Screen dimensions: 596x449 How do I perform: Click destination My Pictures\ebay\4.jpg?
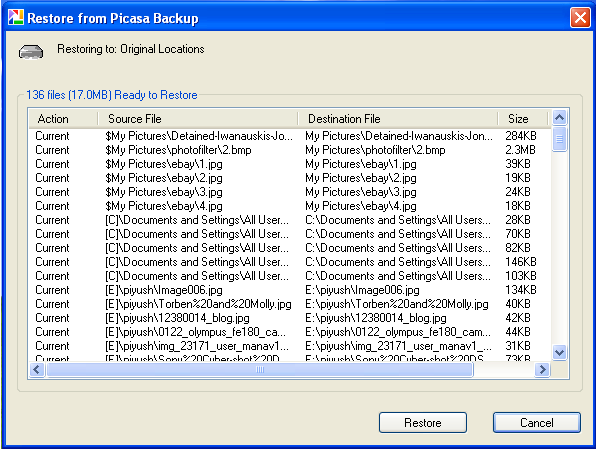coord(361,206)
